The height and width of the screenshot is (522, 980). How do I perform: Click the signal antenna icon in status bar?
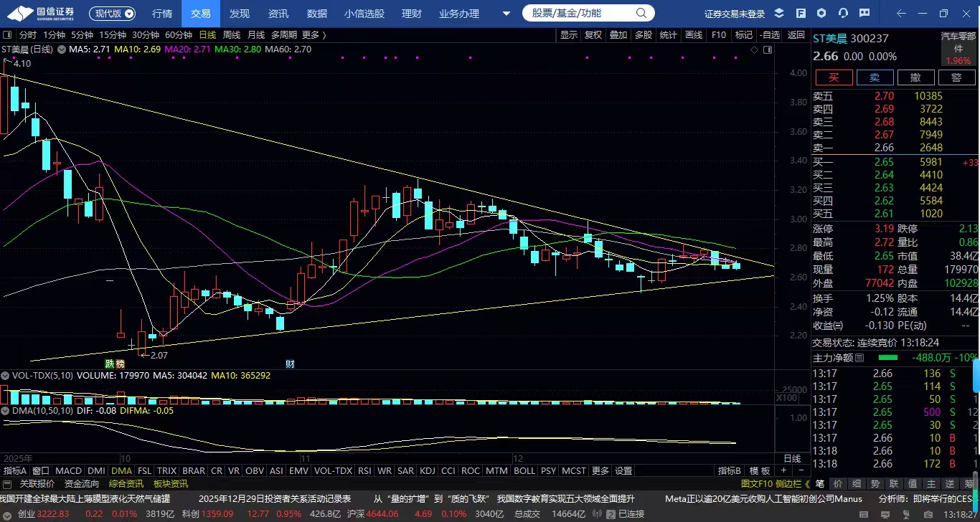597,514
